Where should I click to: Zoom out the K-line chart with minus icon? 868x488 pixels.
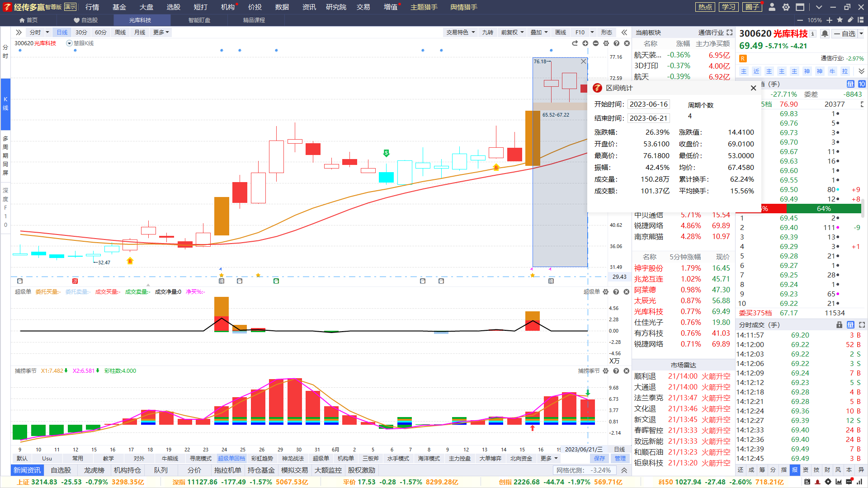point(596,43)
